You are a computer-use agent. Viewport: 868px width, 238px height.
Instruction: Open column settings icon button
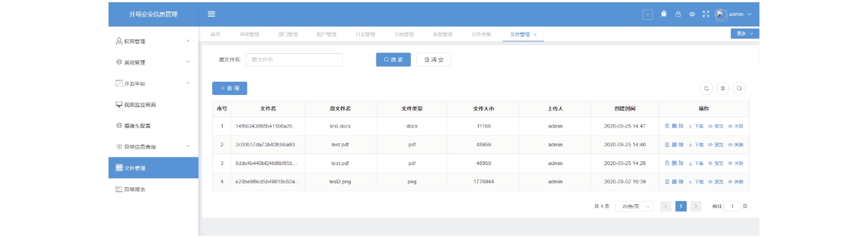(x=723, y=88)
